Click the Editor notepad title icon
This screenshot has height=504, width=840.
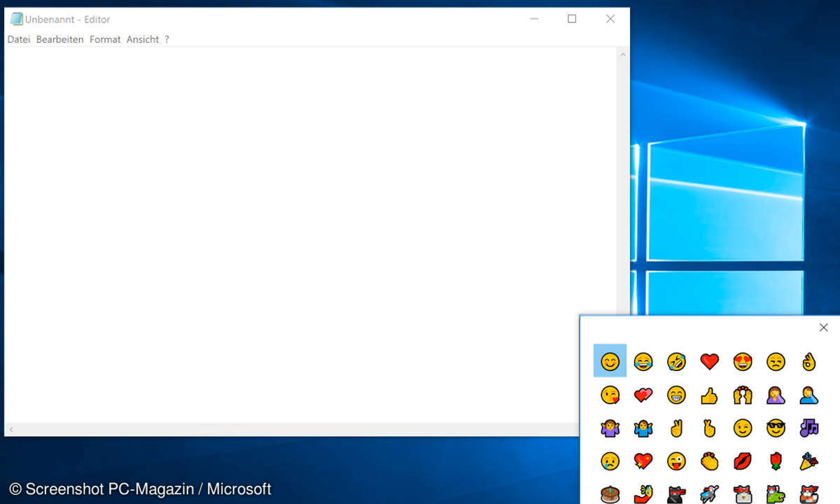(x=16, y=19)
